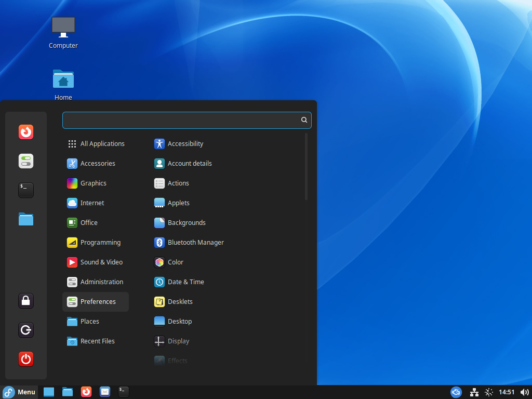The image size is (532, 399).
Task: Open a Terminal from the menu sidebar
Action: [26, 190]
